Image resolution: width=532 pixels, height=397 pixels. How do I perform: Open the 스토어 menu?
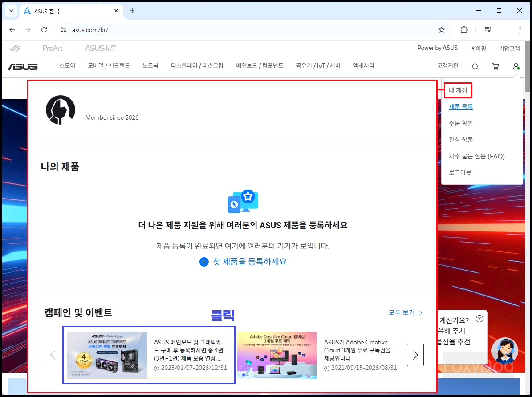point(67,65)
